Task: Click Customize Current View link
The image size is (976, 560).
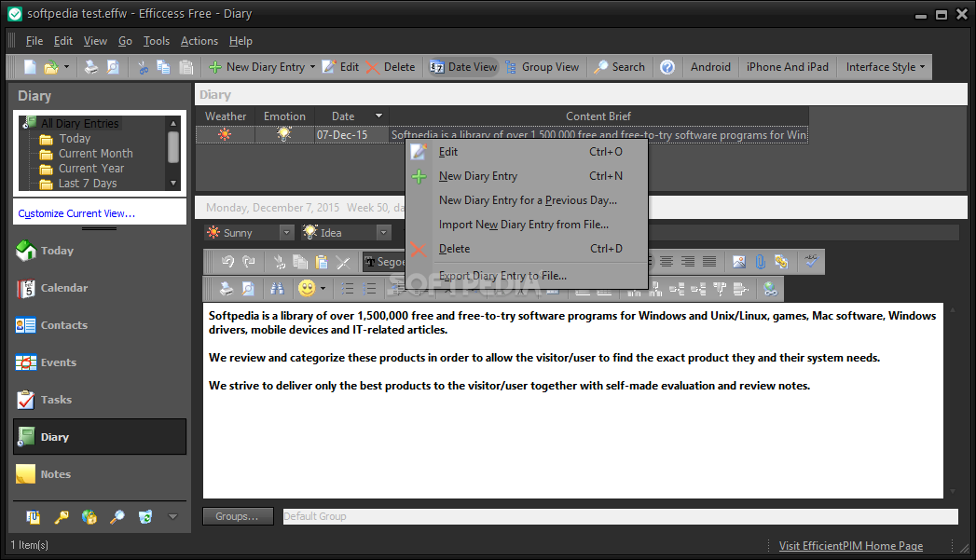Action: pos(76,213)
